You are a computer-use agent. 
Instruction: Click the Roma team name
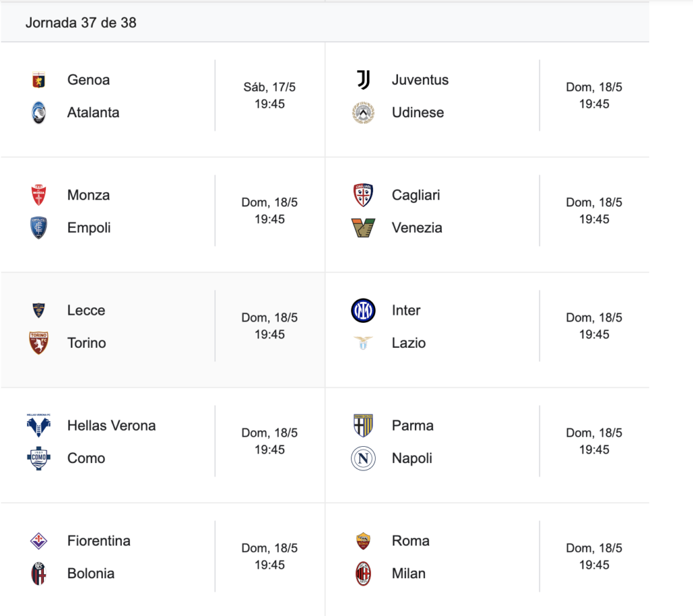411,541
